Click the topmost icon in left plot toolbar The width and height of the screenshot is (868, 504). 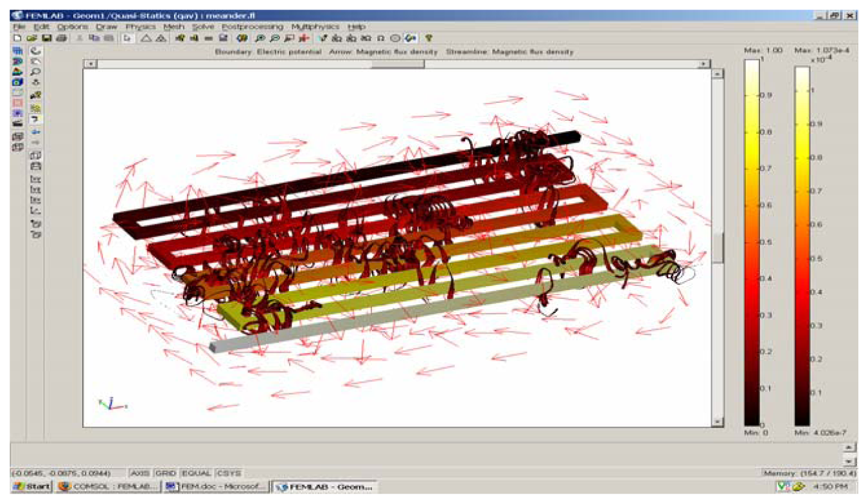(x=18, y=51)
